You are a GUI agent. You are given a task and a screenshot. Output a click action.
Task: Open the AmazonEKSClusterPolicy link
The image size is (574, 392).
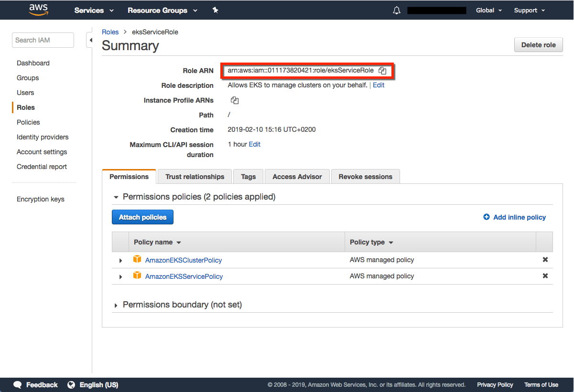pos(184,260)
